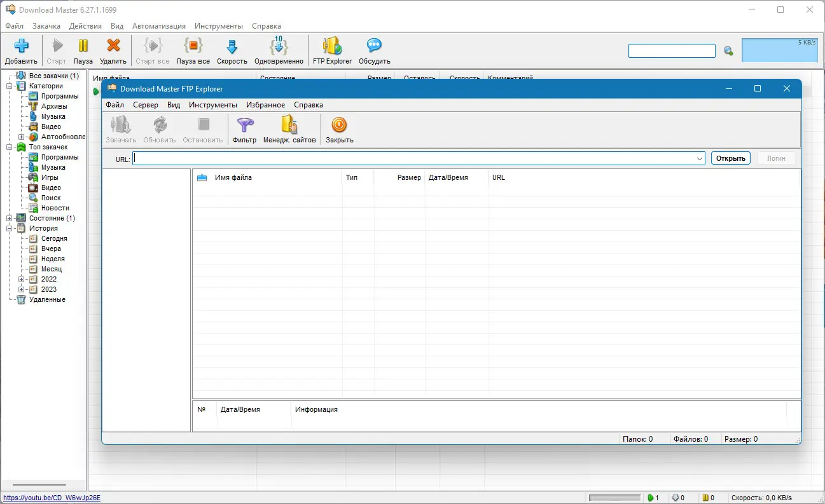
Task: Select Видео under Категории
Action: point(52,126)
